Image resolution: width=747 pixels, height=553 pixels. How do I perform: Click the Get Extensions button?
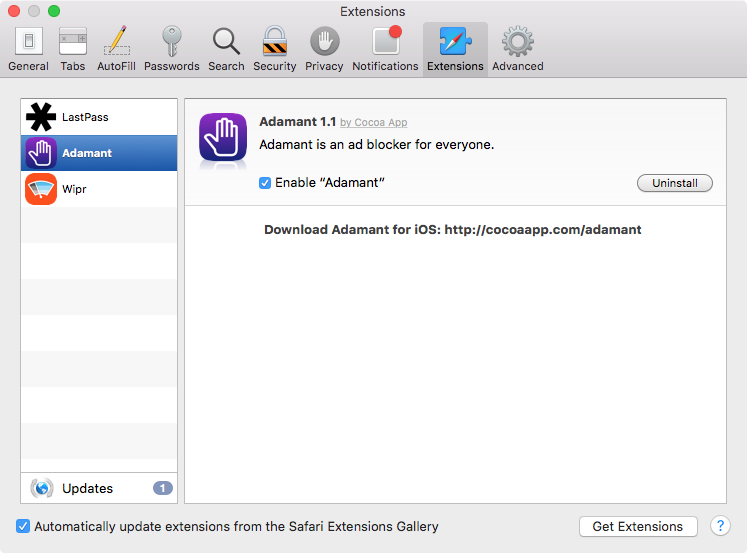tap(638, 526)
